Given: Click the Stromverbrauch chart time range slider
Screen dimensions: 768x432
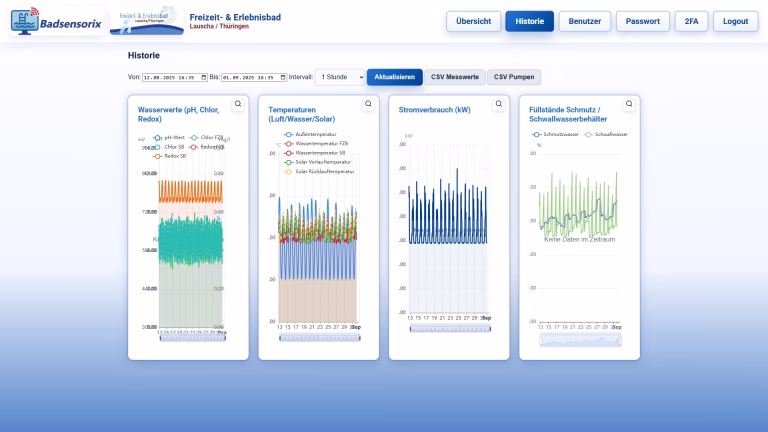Looking at the screenshot, I should tap(448, 328).
